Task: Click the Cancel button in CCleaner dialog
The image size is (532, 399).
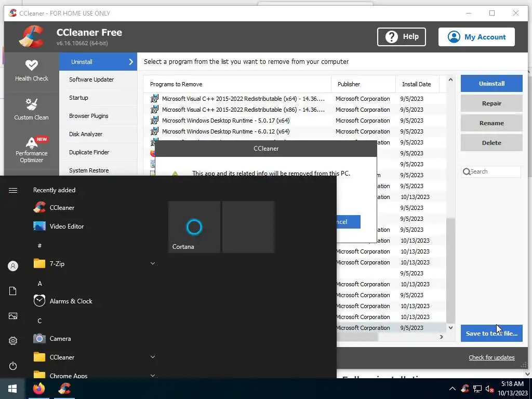Action: (x=349, y=222)
